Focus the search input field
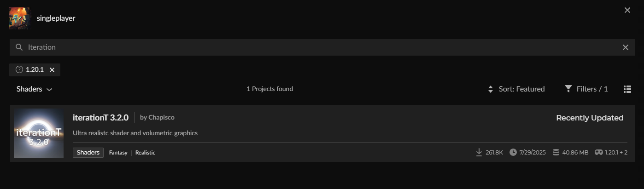Viewport: 644px width, 189px height. coord(322,47)
